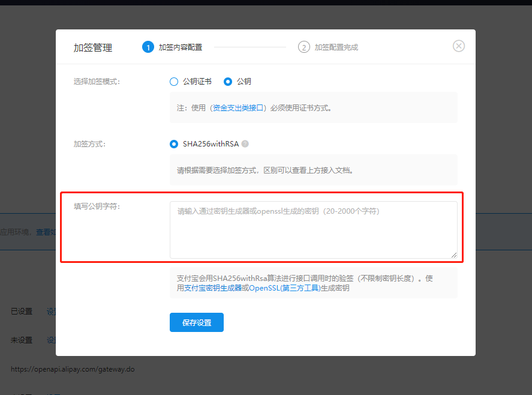Select the 公钥 radio option
Viewport: 532px width, 395px height.
point(228,82)
